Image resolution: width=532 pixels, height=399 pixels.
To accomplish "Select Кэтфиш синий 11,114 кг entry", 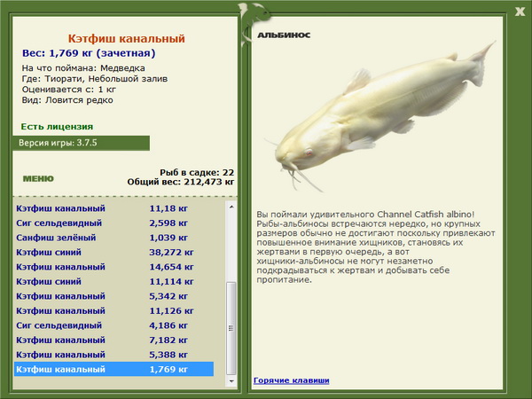I will click(x=114, y=281).
